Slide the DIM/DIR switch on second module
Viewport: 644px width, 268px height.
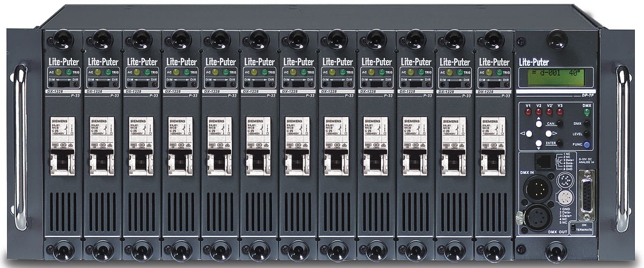[103, 84]
